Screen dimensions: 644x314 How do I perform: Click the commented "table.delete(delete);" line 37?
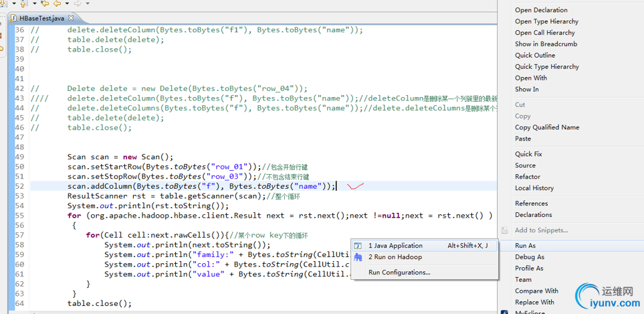click(x=116, y=40)
